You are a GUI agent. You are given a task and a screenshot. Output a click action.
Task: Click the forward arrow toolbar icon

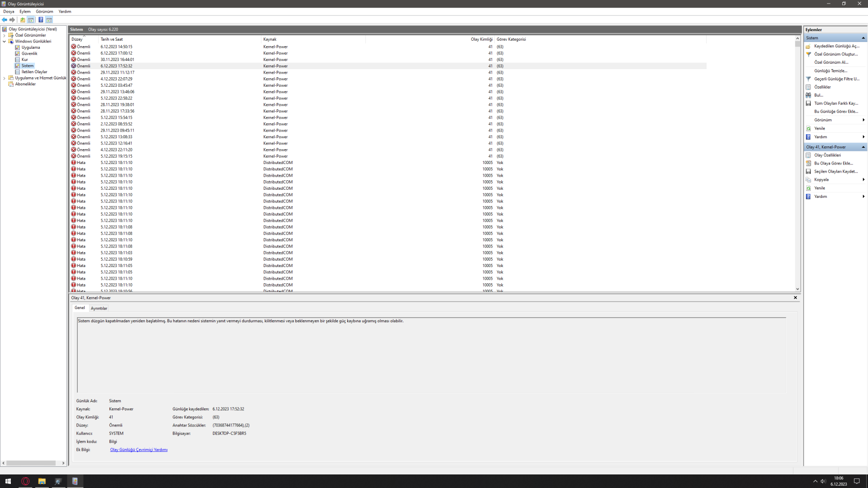click(12, 20)
